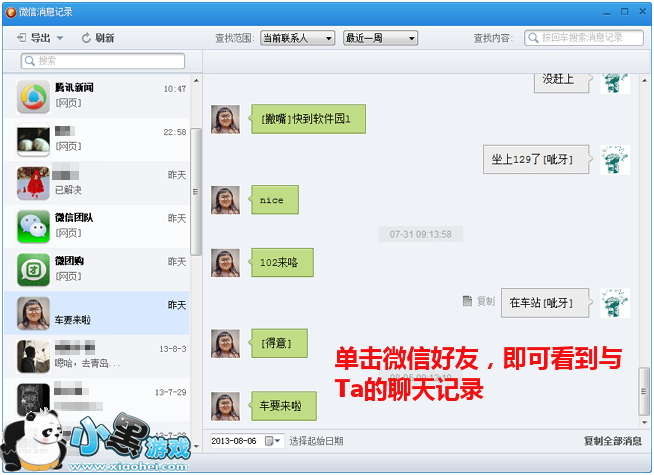Click the 07-31 09:13:58 timestamp

[x=420, y=234]
